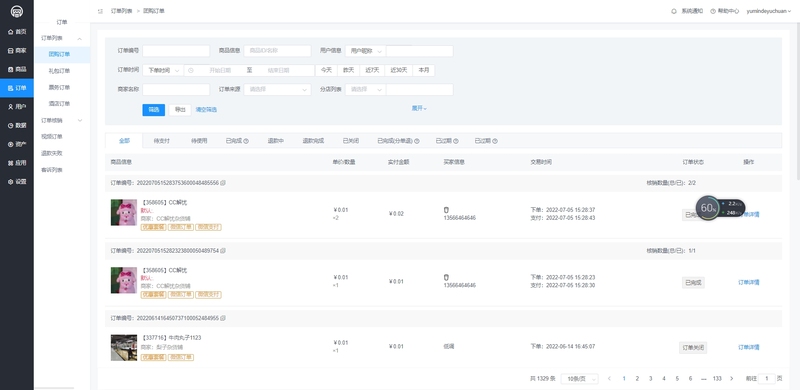Switch to the 待使用 tab
This screenshot has width=800, height=390.
click(x=199, y=141)
